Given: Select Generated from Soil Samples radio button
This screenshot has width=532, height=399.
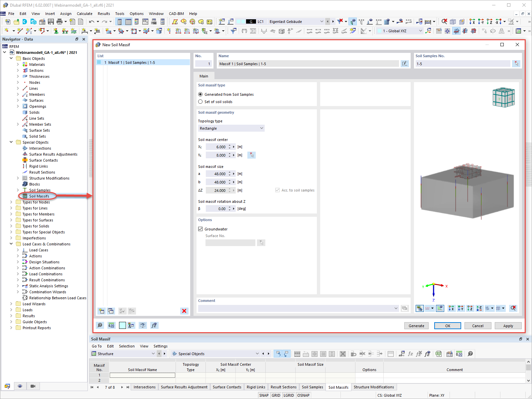Looking at the screenshot, I should tap(200, 94).
